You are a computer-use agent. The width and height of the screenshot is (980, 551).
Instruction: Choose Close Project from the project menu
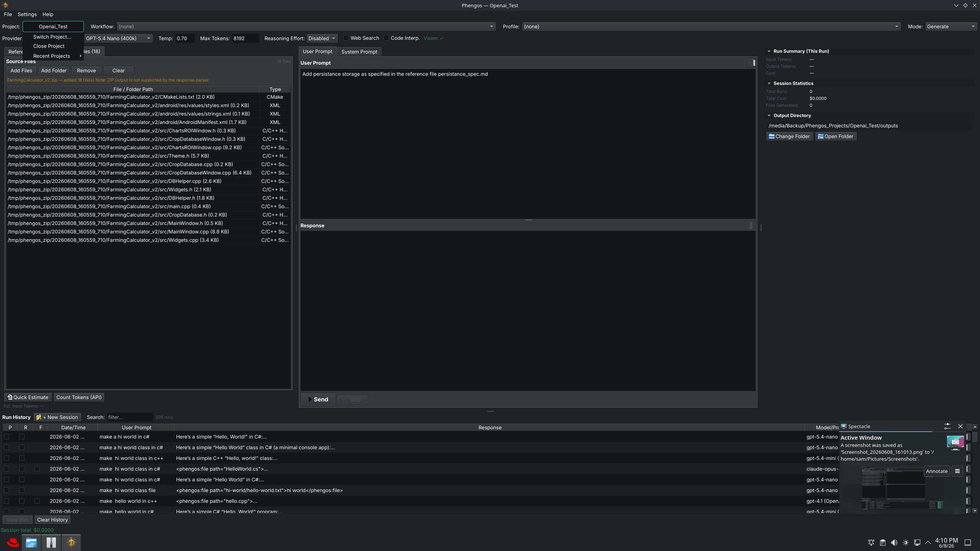53,46
